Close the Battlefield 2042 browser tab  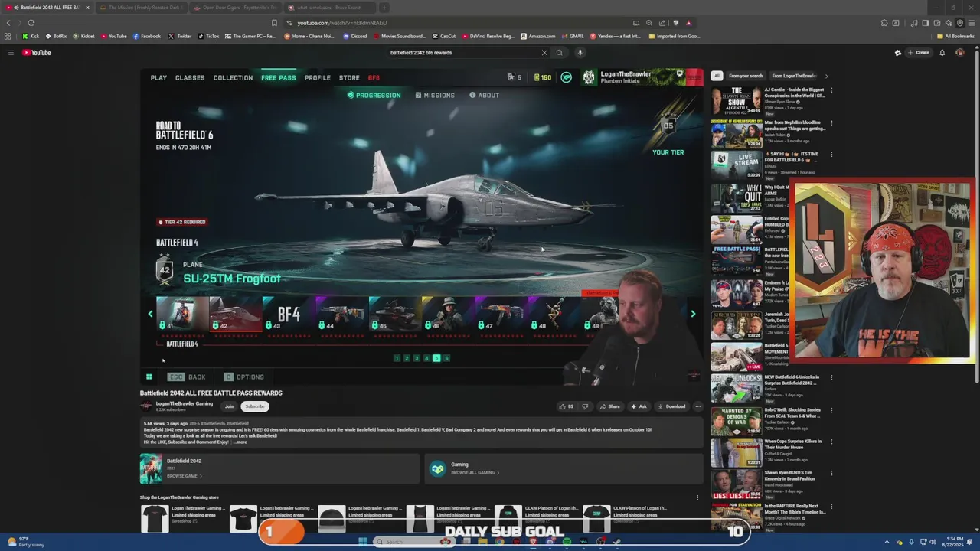click(87, 8)
